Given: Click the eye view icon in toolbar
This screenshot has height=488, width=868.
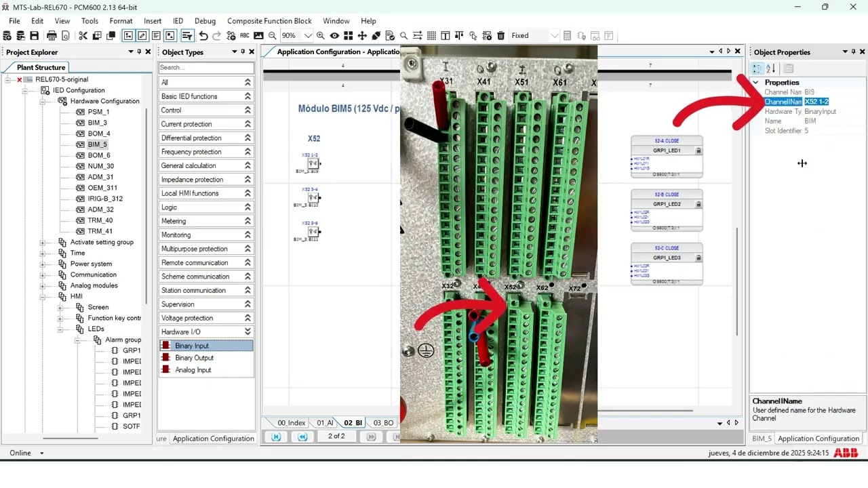Looking at the screenshot, I should [334, 36].
